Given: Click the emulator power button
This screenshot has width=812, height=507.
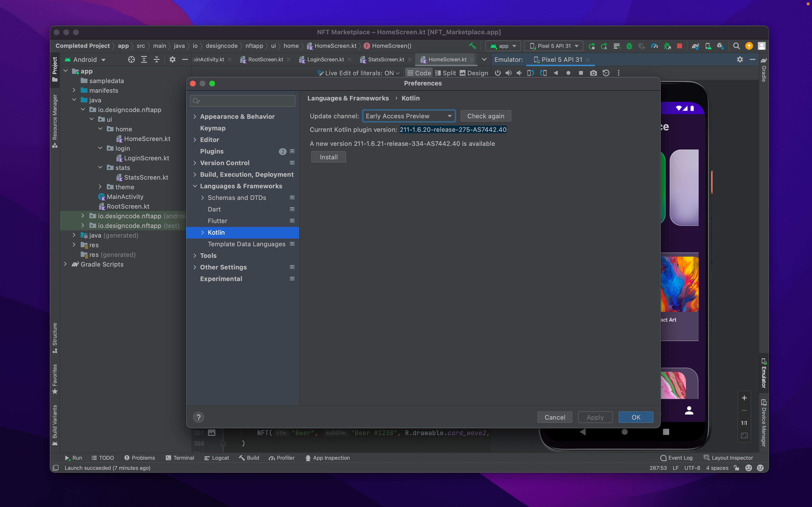Looking at the screenshot, I should click(x=498, y=73).
